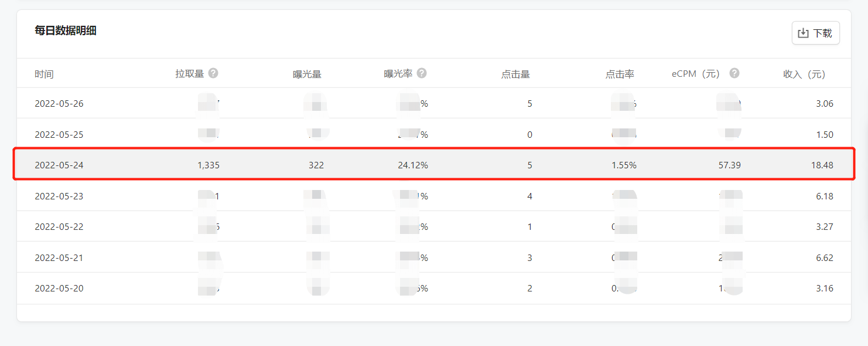Click the 57.39 eCPM value
Viewport: 868px width, 346px height.
pos(729,165)
